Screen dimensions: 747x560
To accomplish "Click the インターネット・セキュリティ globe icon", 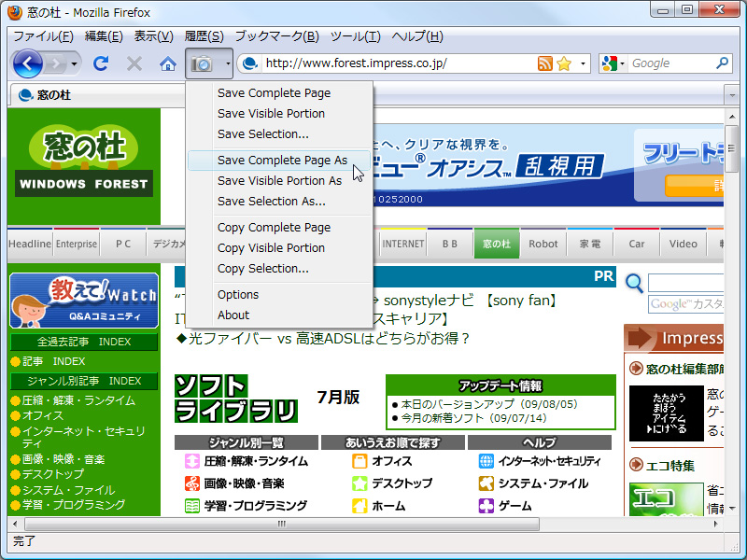I will [x=487, y=461].
